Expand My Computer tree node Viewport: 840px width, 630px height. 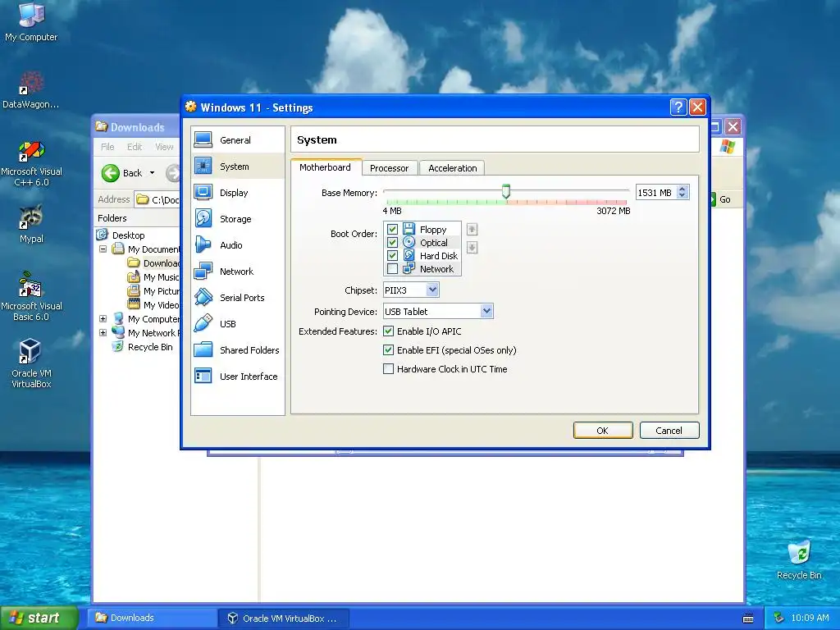point(103,319)
